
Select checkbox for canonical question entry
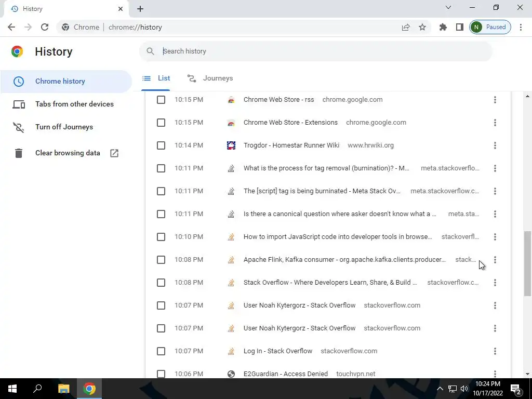tap(161, 214)
